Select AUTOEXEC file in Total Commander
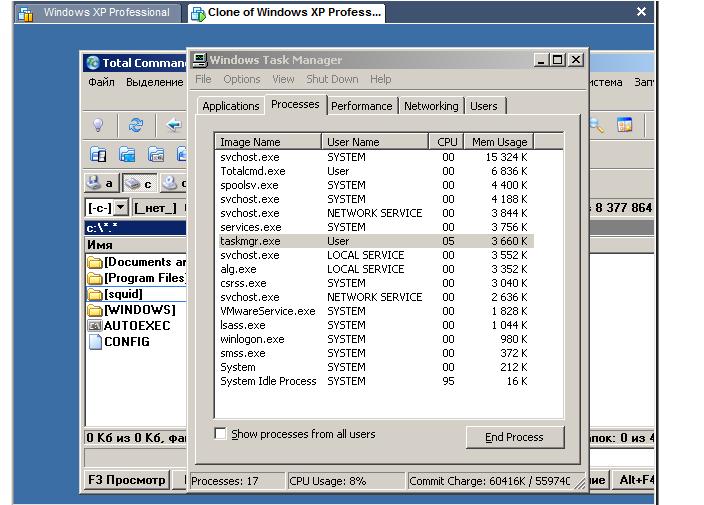This screenshot has height=505, width=704. point(136,326)
